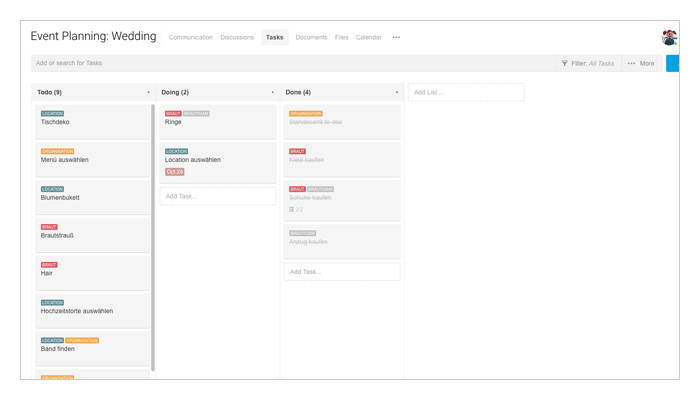Select the Tasks tab
700x399 pixels.
click(275, 37)
